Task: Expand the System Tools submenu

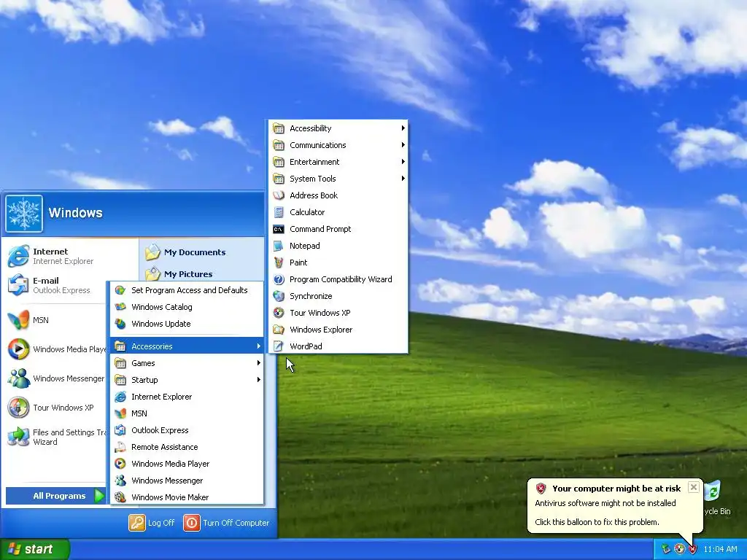Action: click(338, 179)
